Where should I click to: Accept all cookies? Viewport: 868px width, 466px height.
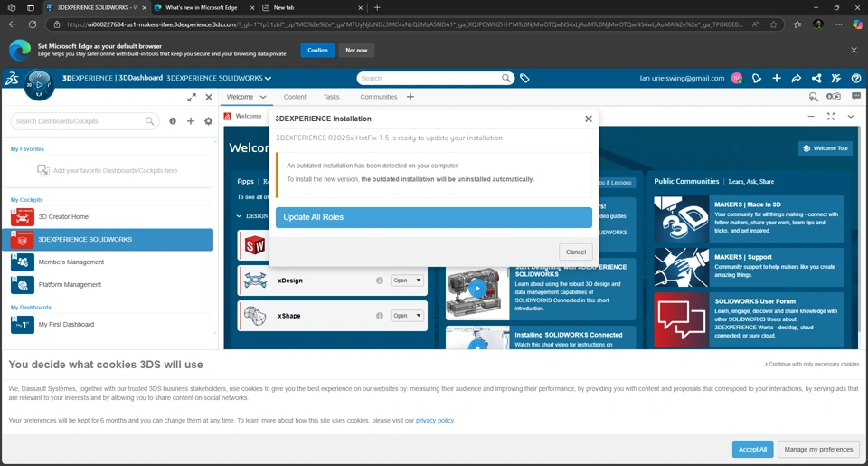752,450
